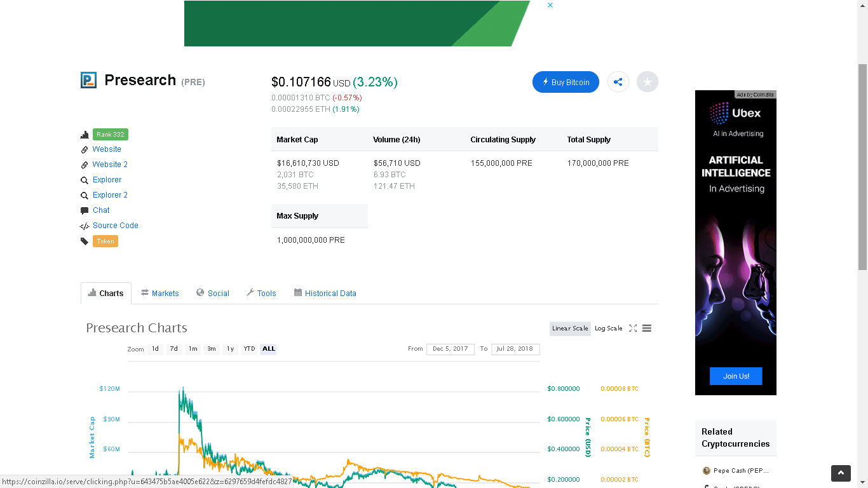Screen dimensions: 868x488
Task: Click the scroll-to-top arrow button
Action: tap(841, 473)
